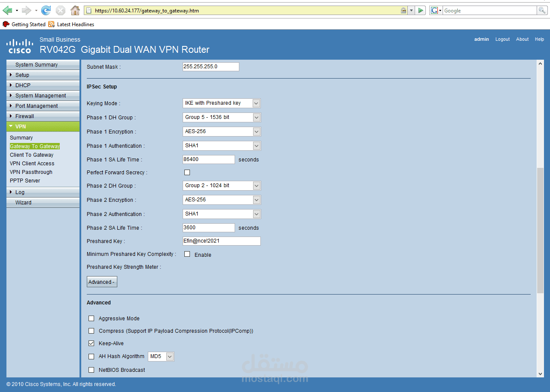Open VPN Client Access page
This screenshot has width=550, height=392.
[32, 164]
